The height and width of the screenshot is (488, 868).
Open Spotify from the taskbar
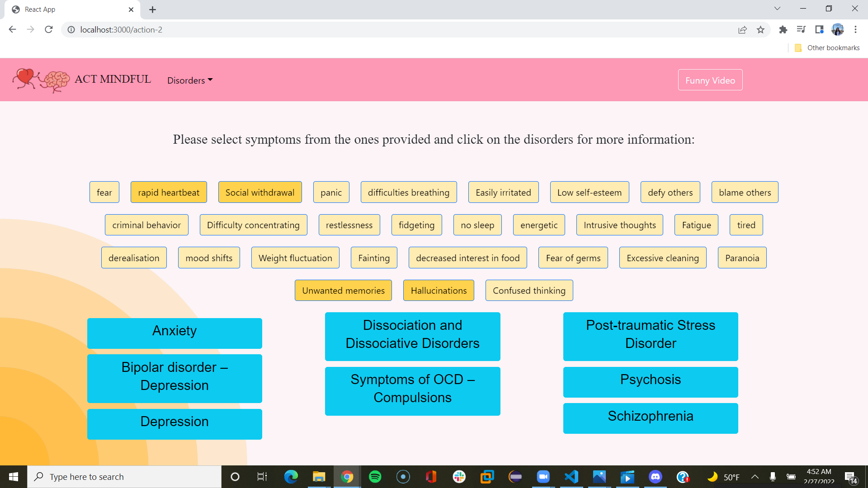tap(375, 477)
